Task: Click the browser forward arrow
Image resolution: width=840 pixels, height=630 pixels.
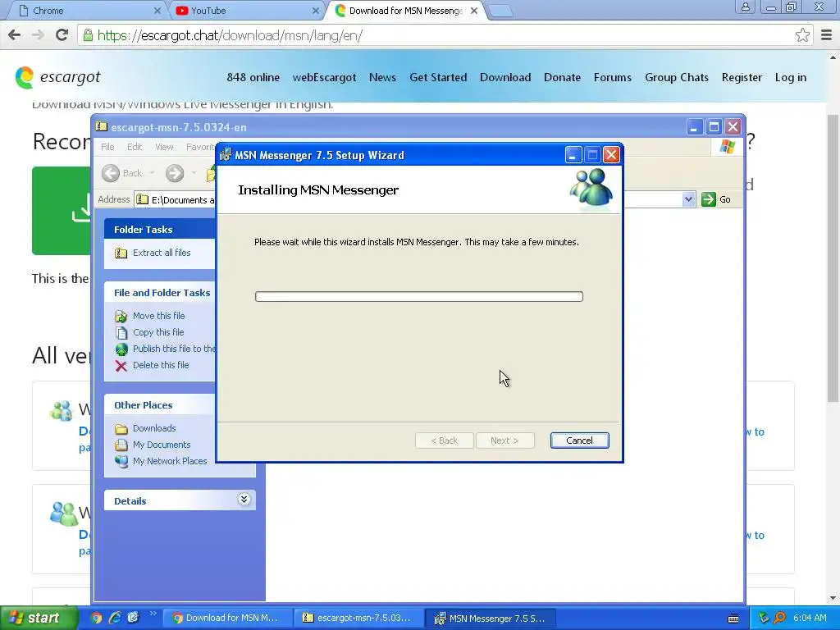Action: (38, 35)
